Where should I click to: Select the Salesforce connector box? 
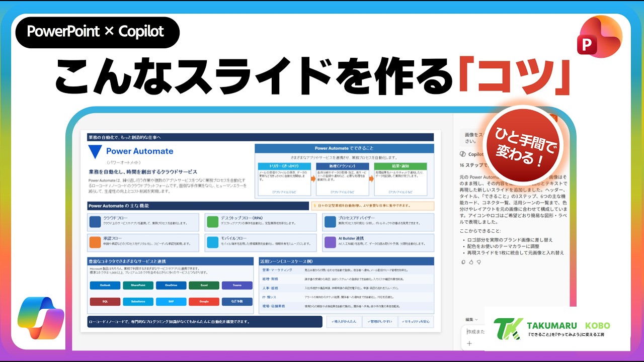(138, 302)
